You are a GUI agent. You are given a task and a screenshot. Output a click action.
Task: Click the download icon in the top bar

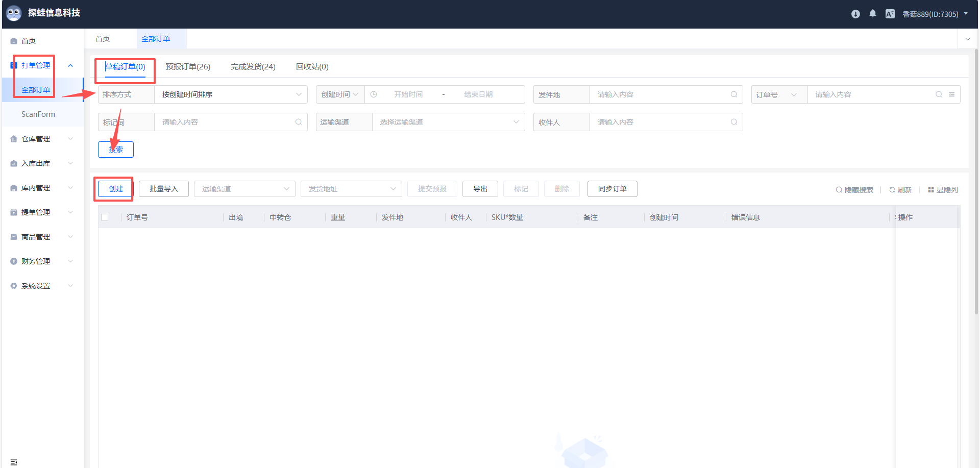[855, 14]
